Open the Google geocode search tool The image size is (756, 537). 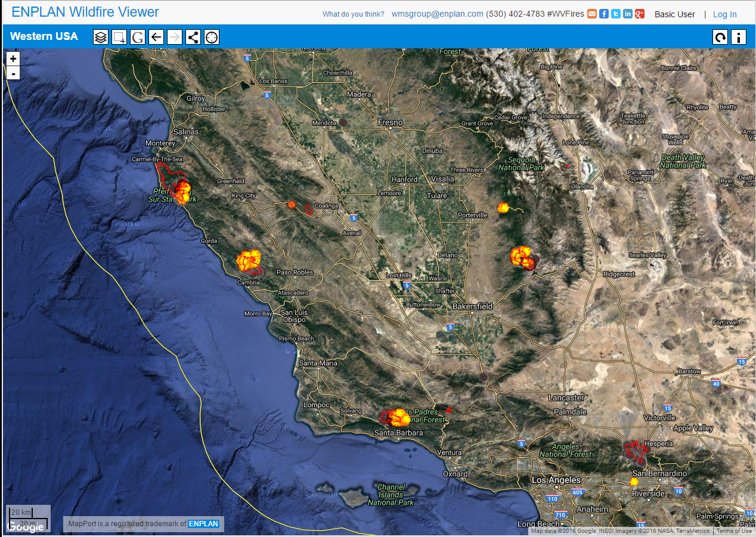point(138,38)
